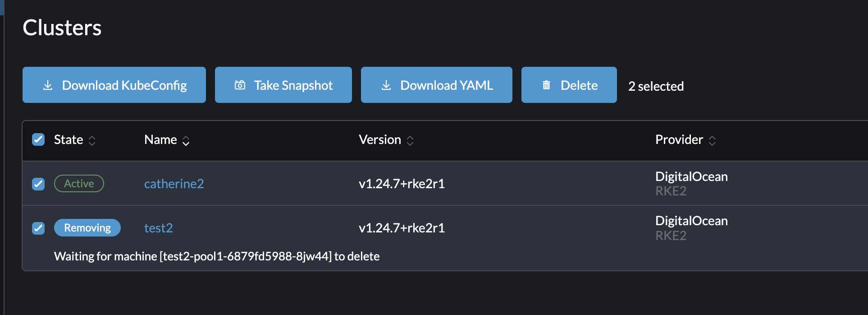The width and height of the screenshot is (868, 315).
Task: Click the camera icon in Take Snapshot button
Action: [x=240, y=84]
